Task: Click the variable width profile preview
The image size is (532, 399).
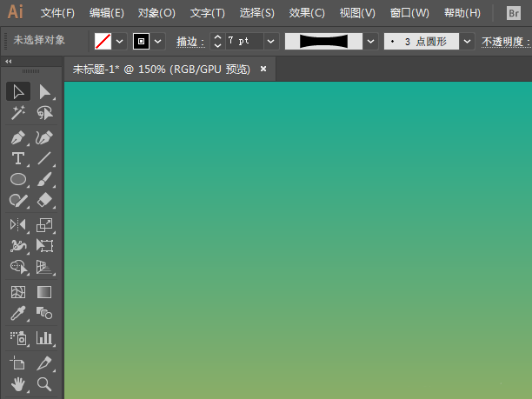Action: click(x=323, y=42)
